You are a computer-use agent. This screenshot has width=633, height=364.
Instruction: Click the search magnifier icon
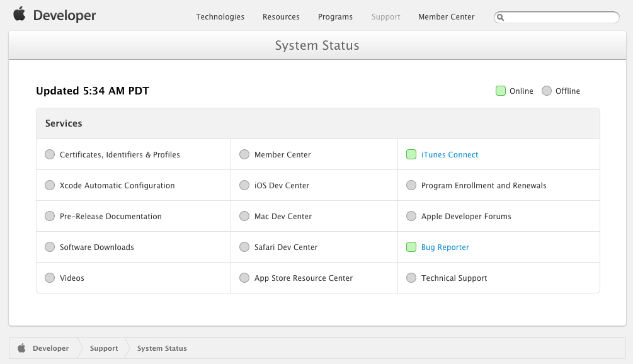501,18
